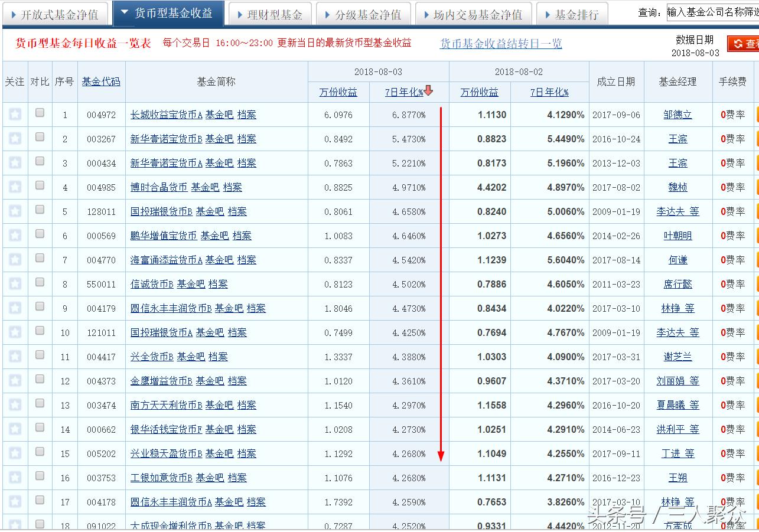The image size is (759, 532).
Task: View fund manager 王滨's profile link
Action: click(x=677, y=139)
